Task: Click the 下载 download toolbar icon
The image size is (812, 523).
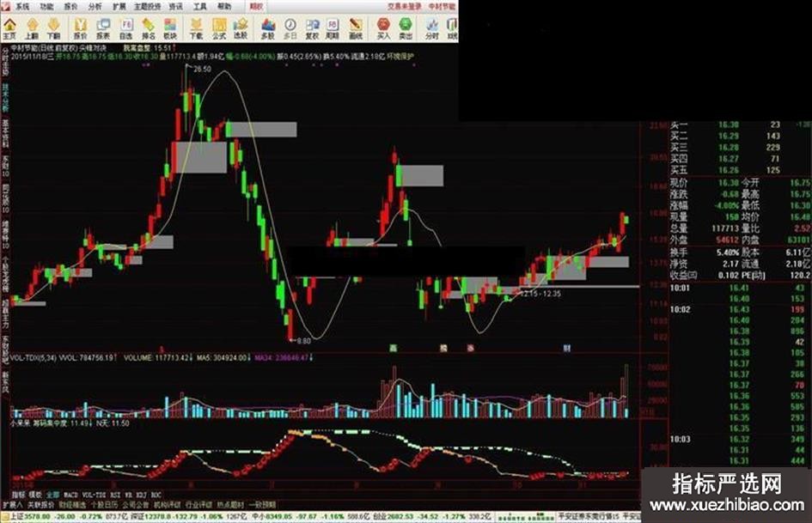Action: point(196,28)
